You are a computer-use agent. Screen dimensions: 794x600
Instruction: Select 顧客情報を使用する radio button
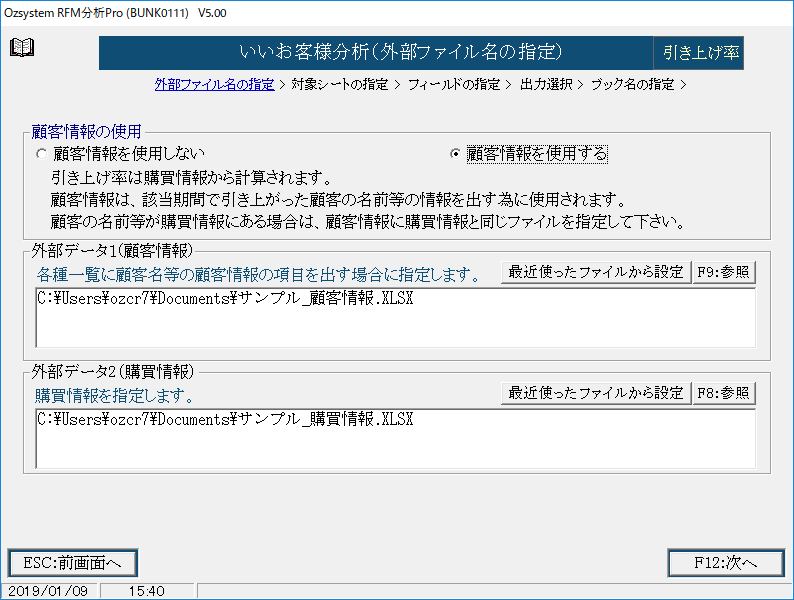point(529,153)
